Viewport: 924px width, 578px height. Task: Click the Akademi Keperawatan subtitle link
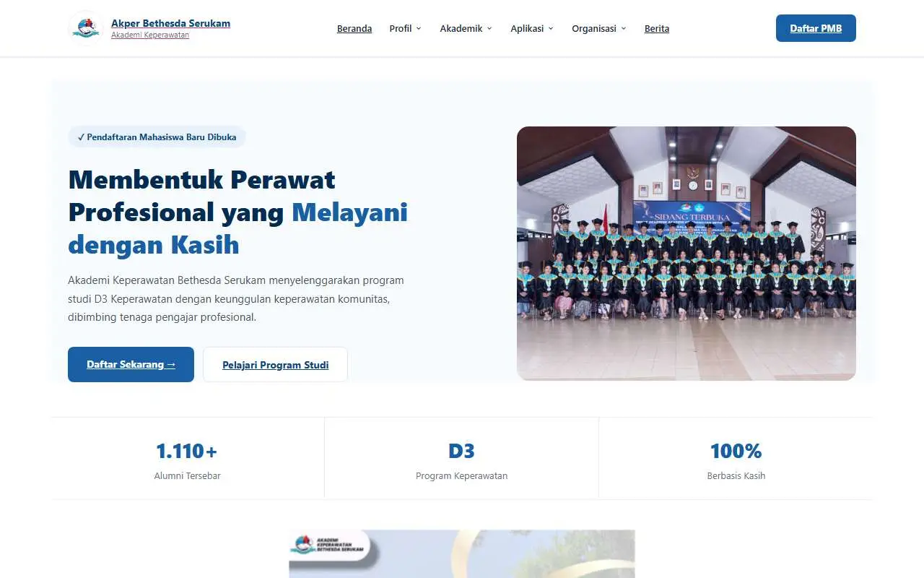click(150, 35)
